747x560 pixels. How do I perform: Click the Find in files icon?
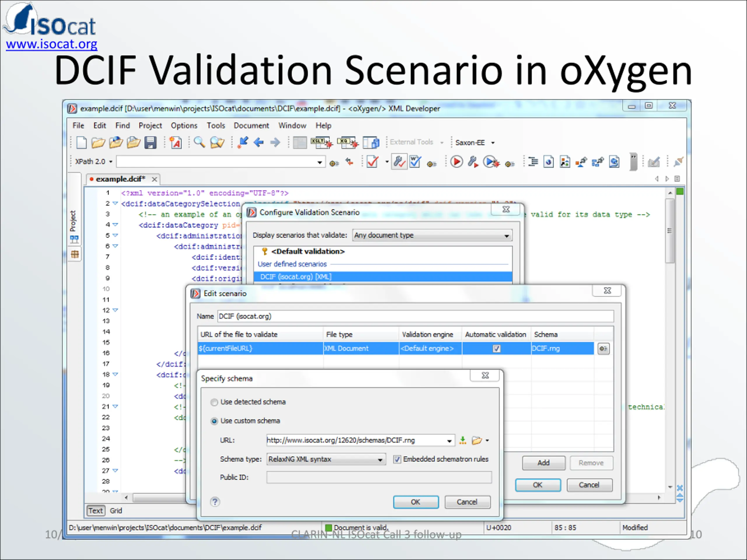pyautogui.click(x=217, y=142)
